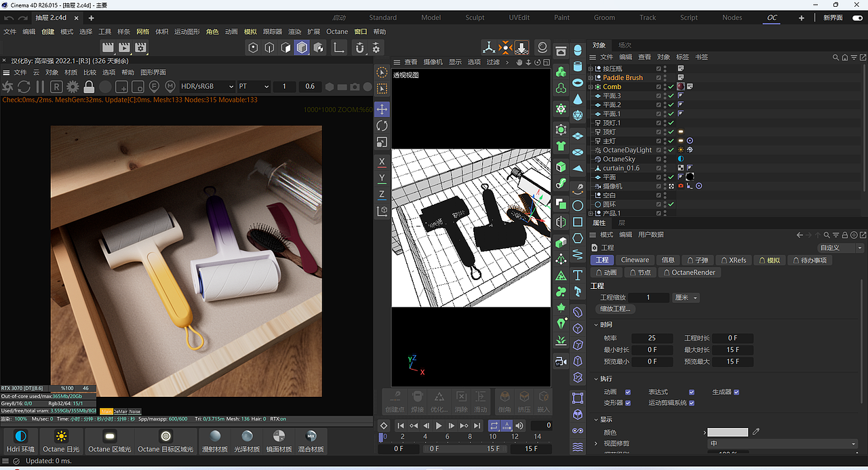Viewport: 868px width, 470px height.
Task: Collapse the 时间 section
Action: (x=596, y=324)
